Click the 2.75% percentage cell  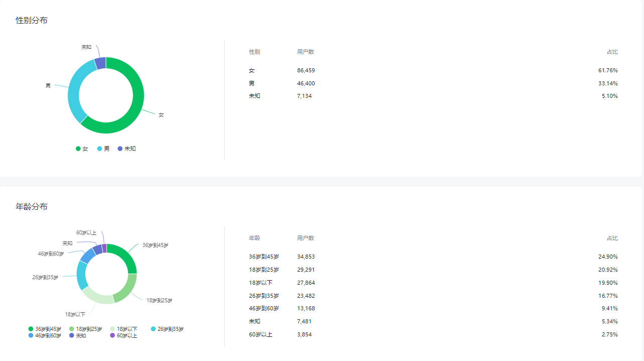coord(609,335)
